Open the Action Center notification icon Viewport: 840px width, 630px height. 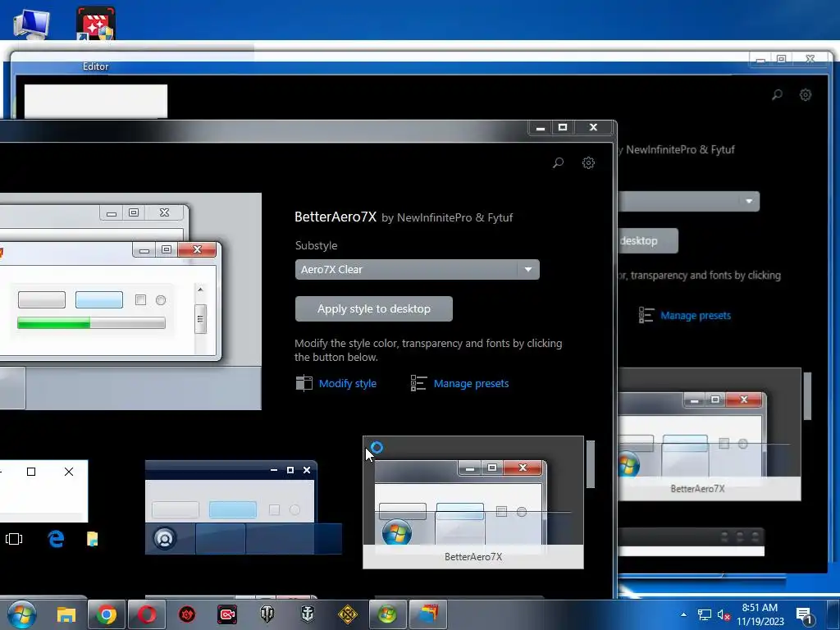tap(804, 615)
